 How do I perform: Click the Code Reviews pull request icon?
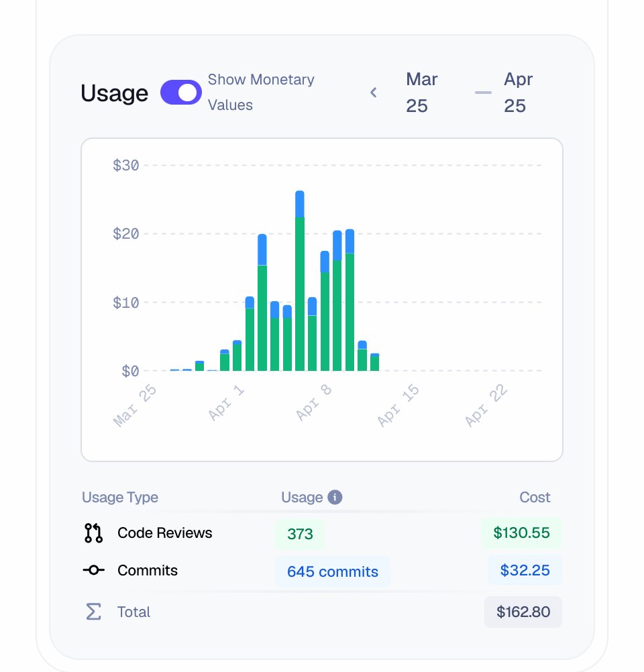(x=93, y=533)
